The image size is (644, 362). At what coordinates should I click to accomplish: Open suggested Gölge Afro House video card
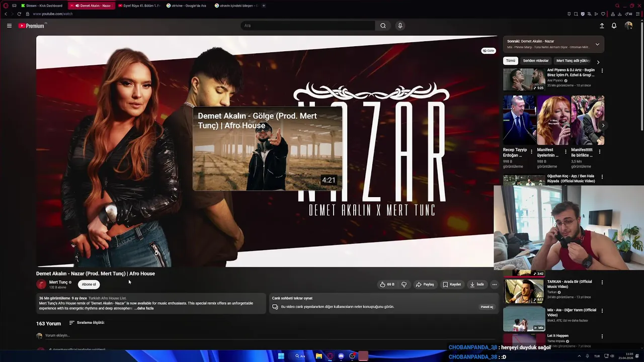[x=267, y=148]
